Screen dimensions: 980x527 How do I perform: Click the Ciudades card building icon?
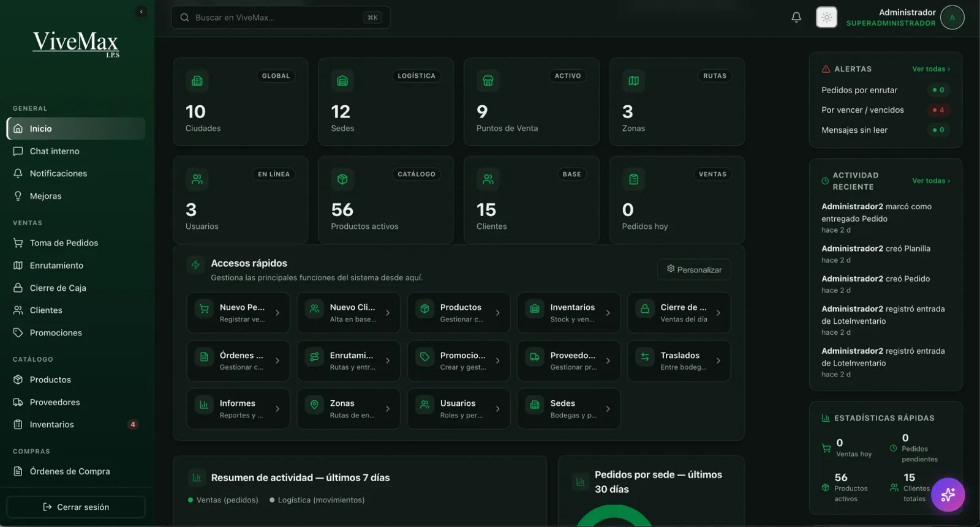(x=197, y=81)
